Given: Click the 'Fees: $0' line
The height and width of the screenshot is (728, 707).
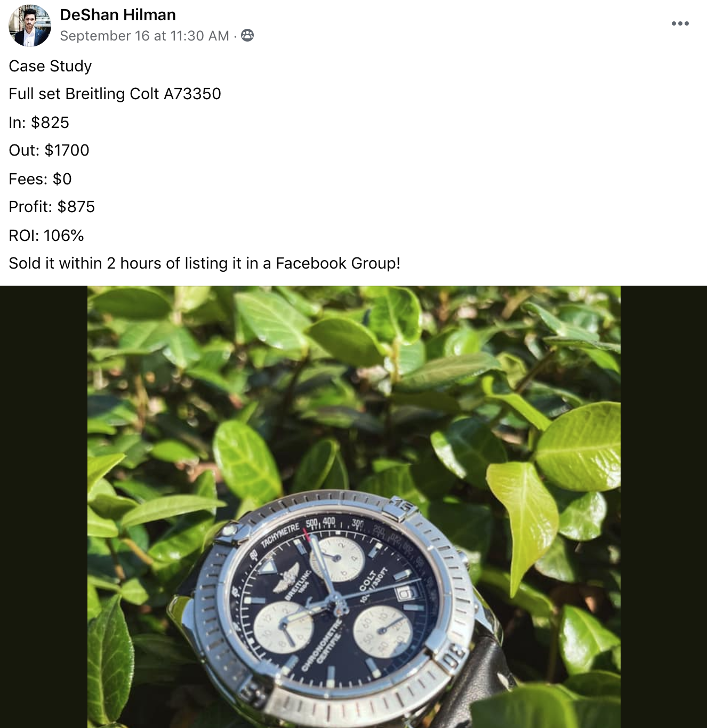Looking at the screenshot, I should [x=40, y=179].
